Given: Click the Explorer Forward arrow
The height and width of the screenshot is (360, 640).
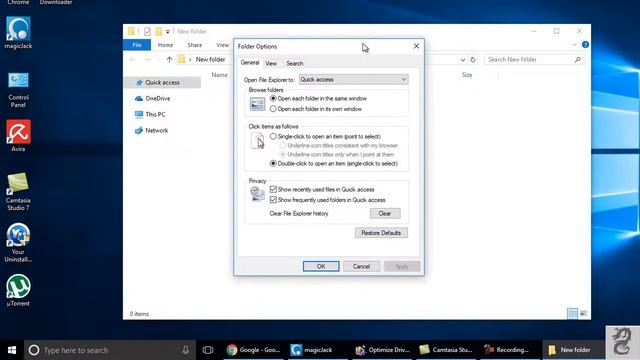Looking at the screenshot, I should (x=147, y=60).
